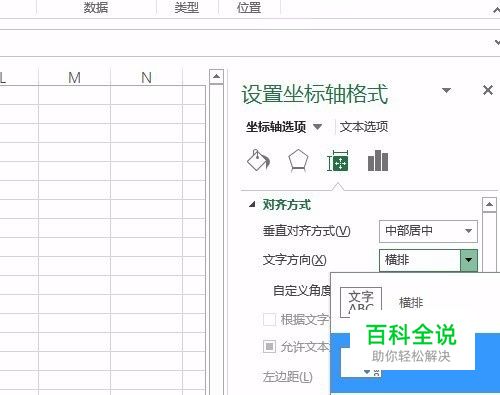Click the 自定义角度 label
Screen dimensions: 500x395
coord(302,290)
